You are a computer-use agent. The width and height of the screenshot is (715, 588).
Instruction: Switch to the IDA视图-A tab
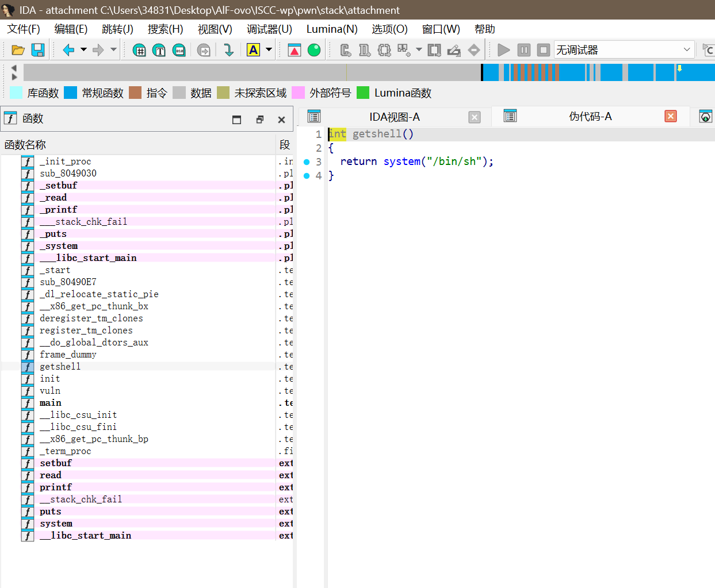(x=395, y=117)
